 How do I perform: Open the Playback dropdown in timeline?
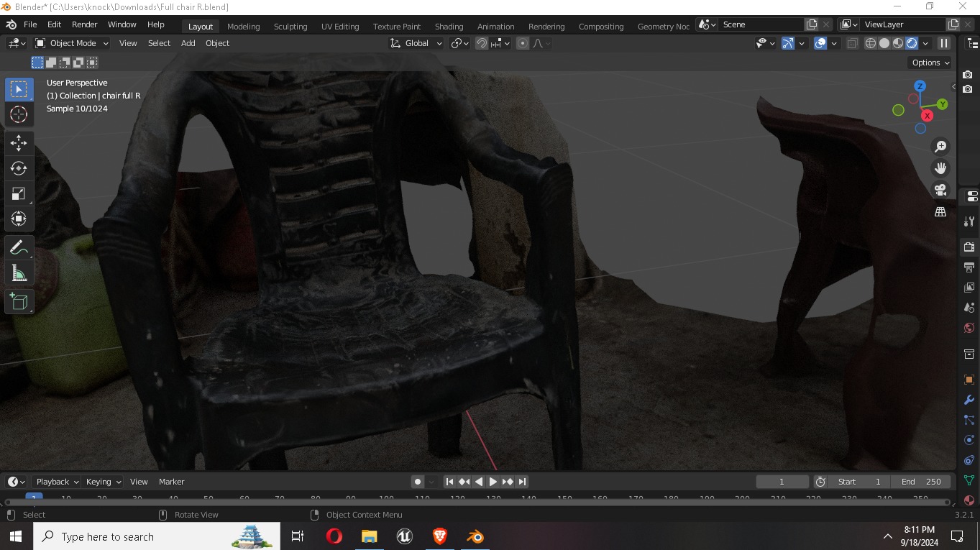coord(58,482)
